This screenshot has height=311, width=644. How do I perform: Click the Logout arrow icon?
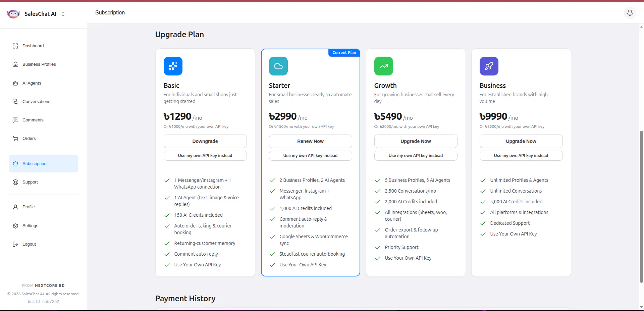click(x=15, y=244)
